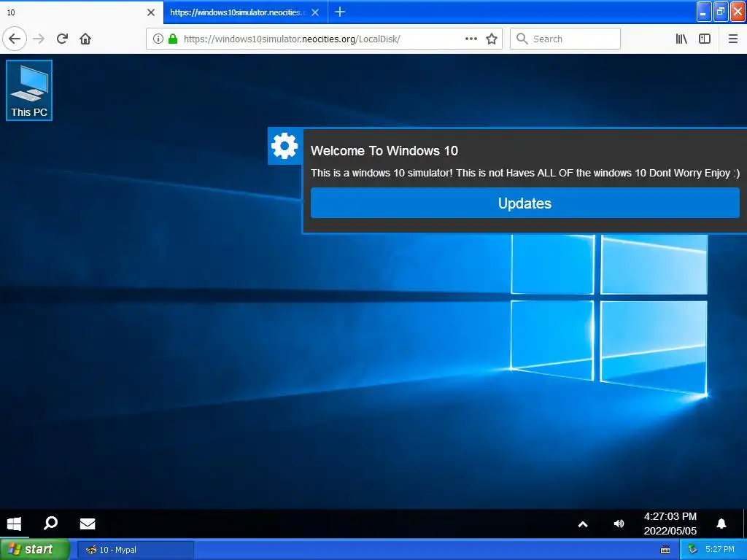Click the gear settings icon in notification

point(285,146)
